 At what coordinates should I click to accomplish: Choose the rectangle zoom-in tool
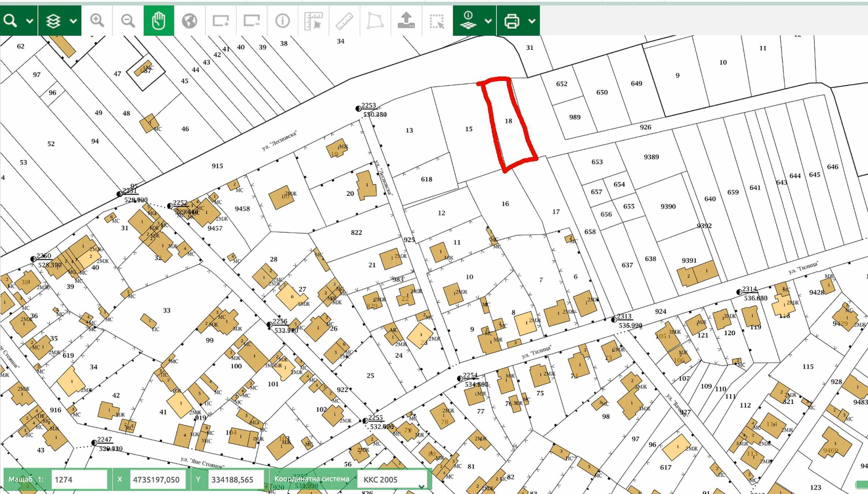pos(220,20)
